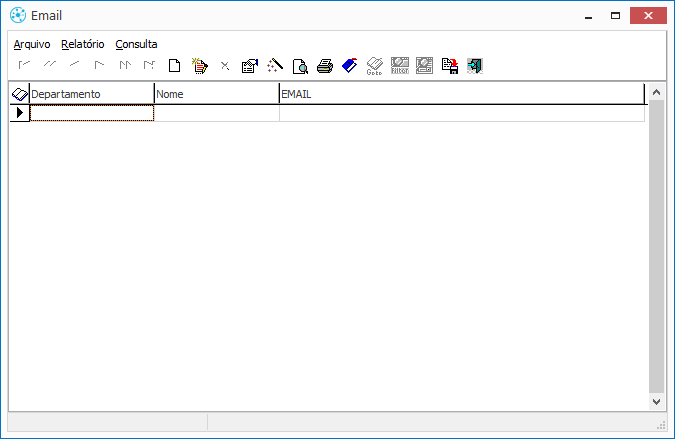Click the magic wand wizard icon
The image size is (675, 439).
[275, 66]
